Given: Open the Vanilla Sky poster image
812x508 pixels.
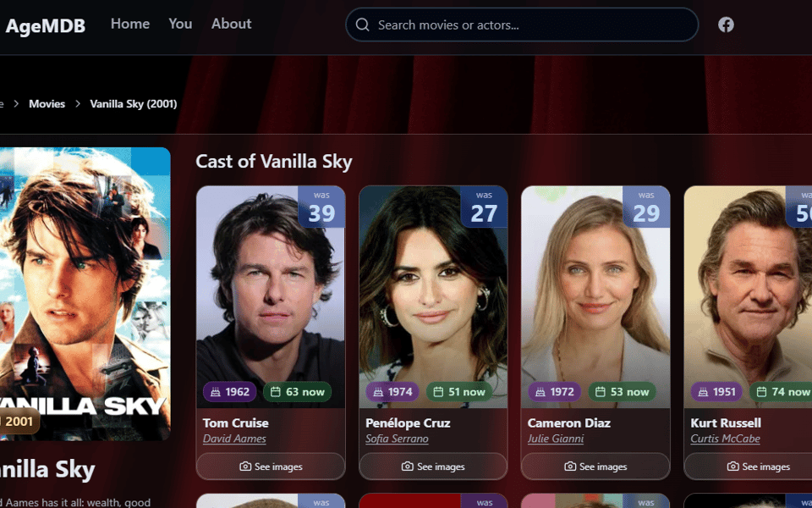Looking at the screenshot, I should click(85, 294).
